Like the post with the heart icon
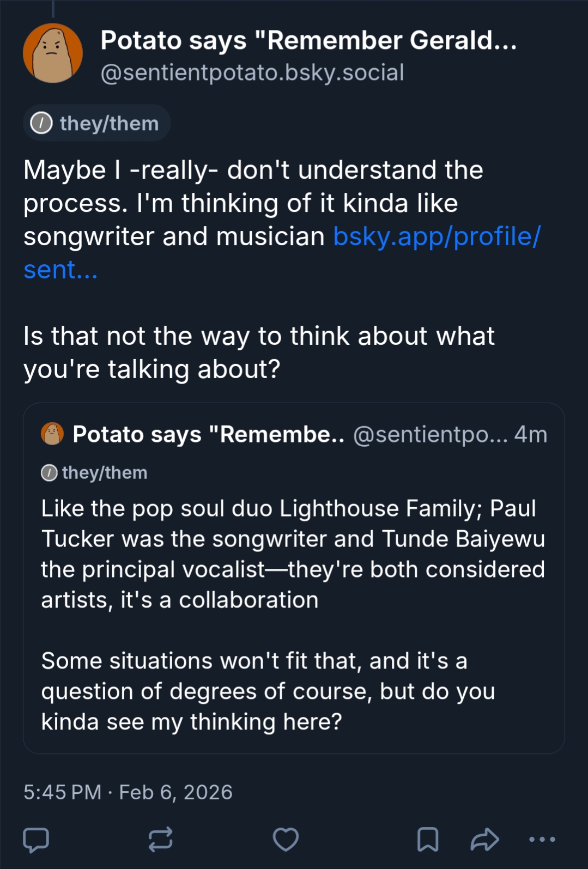588x869 pixels. coord(286,840)
